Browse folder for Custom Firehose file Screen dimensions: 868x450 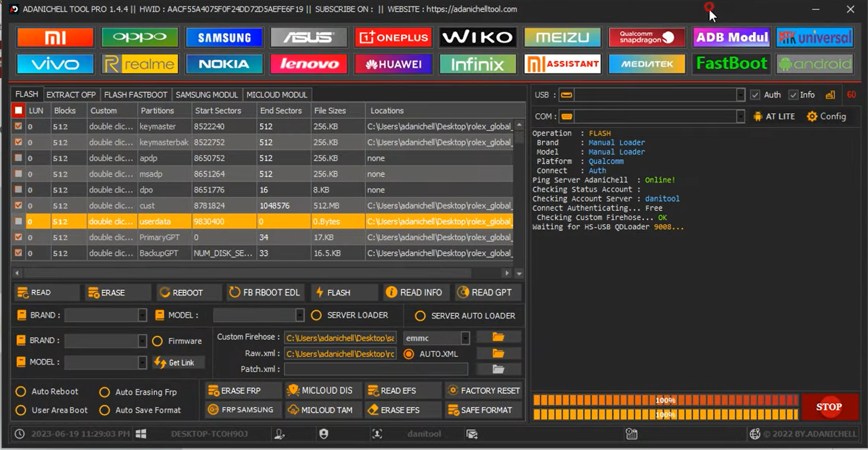[x=498, y=337]
